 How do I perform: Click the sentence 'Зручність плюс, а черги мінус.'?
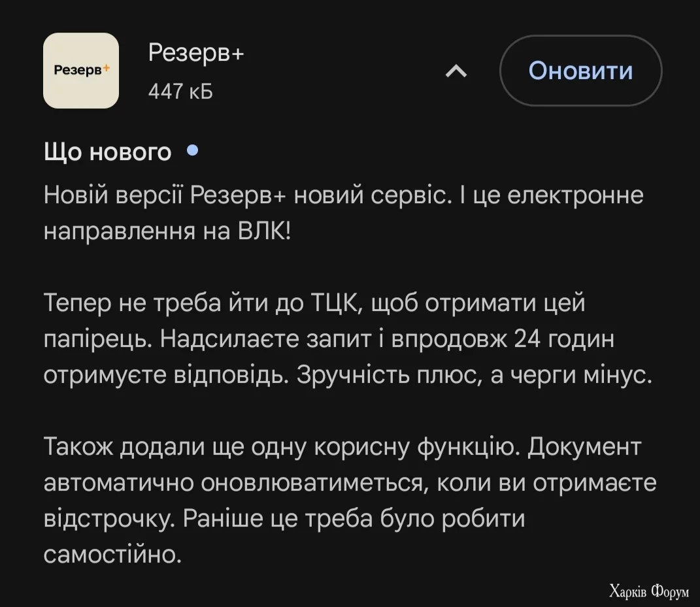pyautogui.click(x=475, y=374)
